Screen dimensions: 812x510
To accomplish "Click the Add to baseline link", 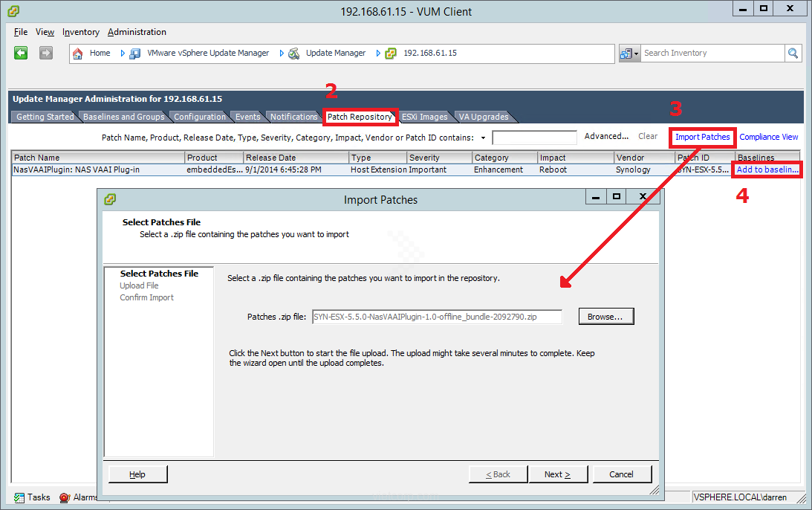I will point(767,170).
